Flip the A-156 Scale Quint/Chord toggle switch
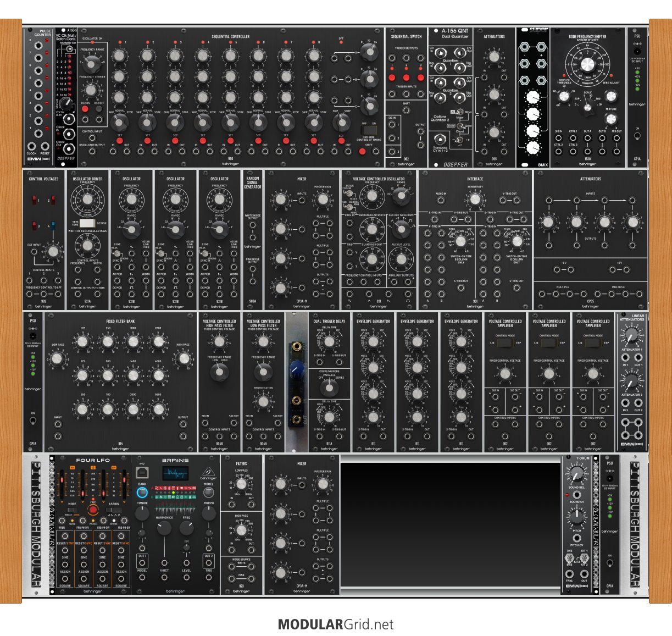Viewport: 672px width, 636px height. point(459,126)
